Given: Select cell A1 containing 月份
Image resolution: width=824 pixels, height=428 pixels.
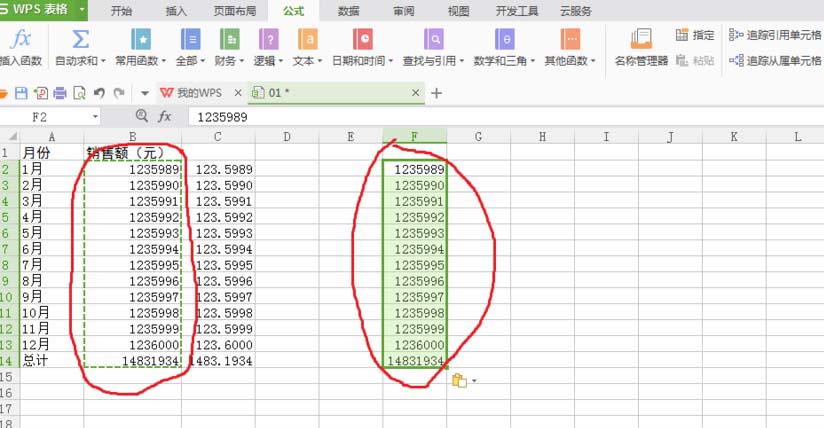Looking at the screenshot, I should coord(52,153).
